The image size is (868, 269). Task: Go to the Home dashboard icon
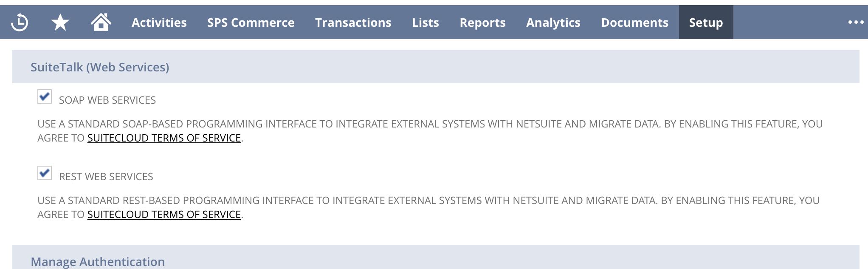pyautogui.click(x=101, y=22)
